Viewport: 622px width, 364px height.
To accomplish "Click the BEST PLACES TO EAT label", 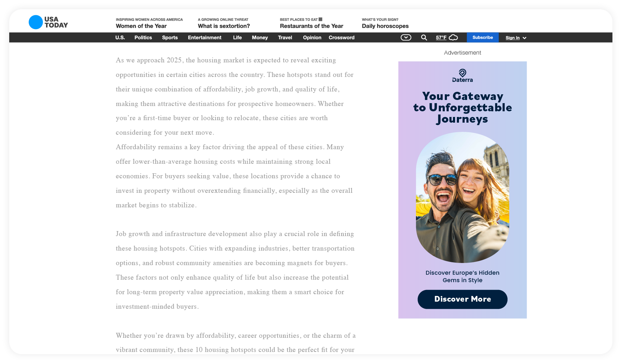I will [x=299, y=19].
